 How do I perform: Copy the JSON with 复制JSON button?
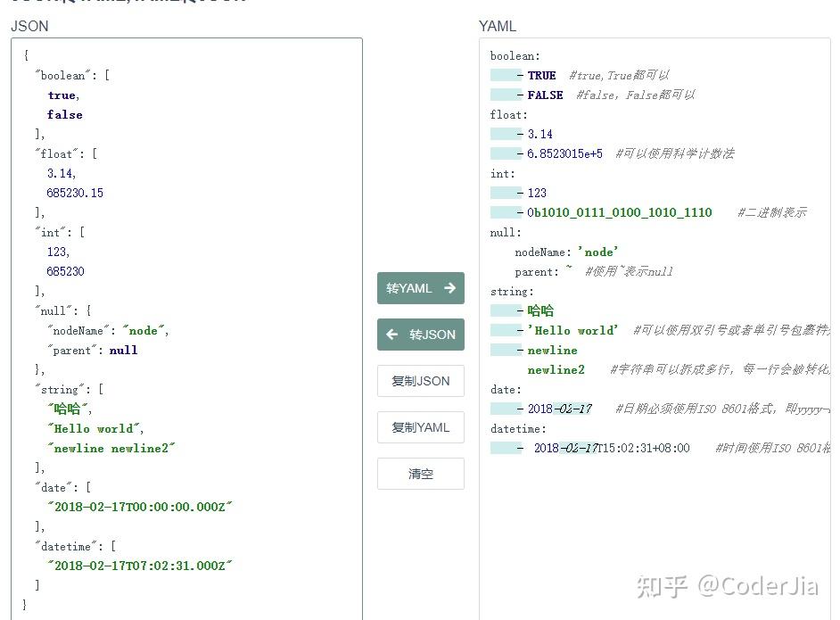421,381
